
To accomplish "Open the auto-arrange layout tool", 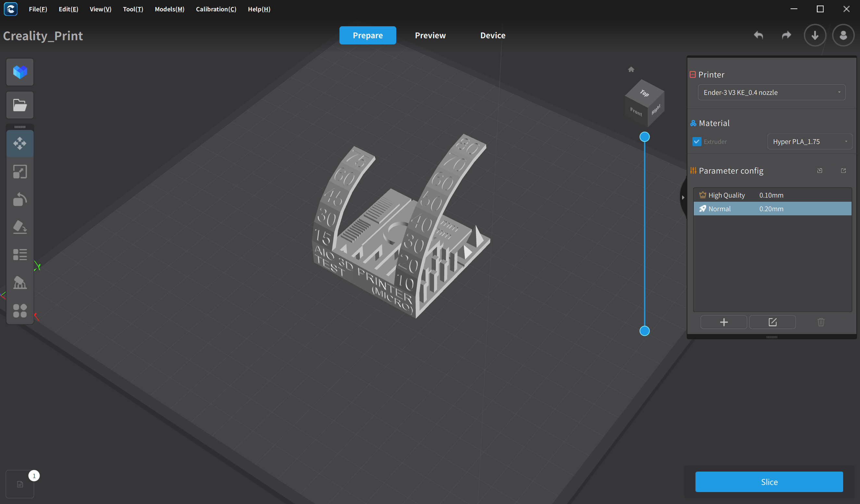I will point(20,311).
